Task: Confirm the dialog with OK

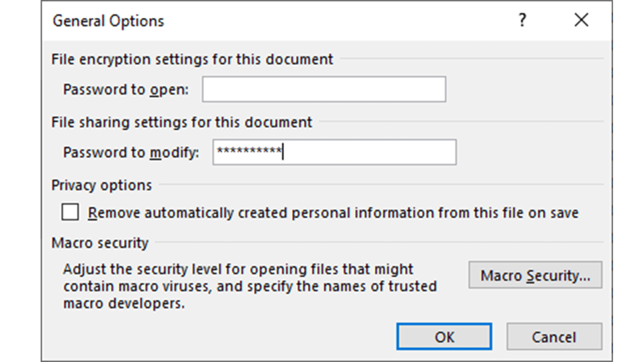Action: click(x=444, y=337)
